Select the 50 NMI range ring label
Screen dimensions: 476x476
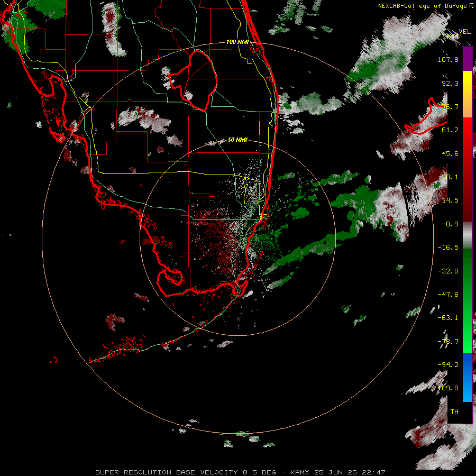click(x=237, y=140)
